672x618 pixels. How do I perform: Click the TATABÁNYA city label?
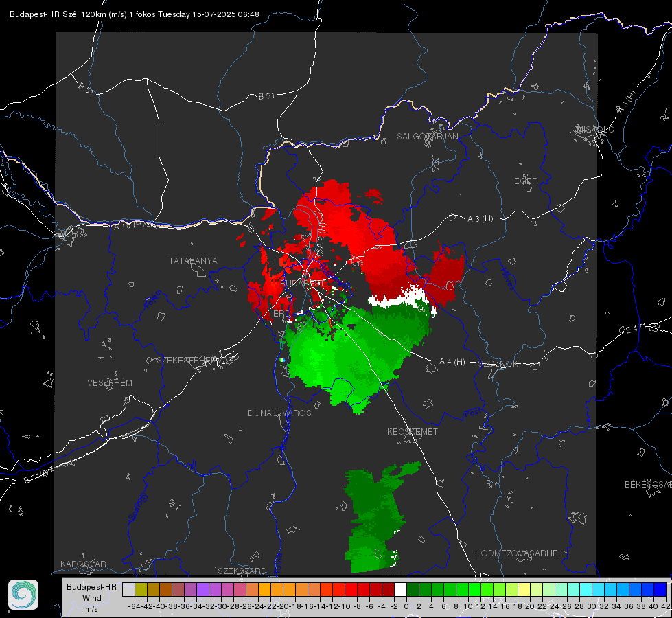pos(193,261)
